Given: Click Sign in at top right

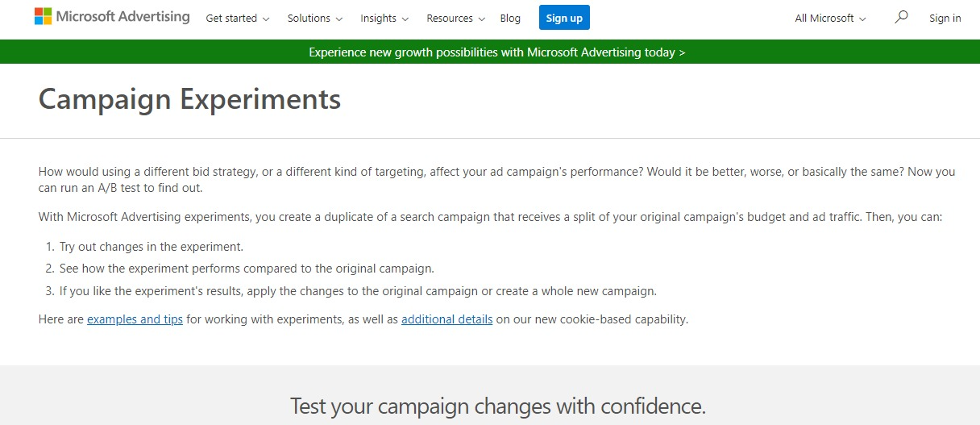Looking at the screenshot, I should coord(945,18).
